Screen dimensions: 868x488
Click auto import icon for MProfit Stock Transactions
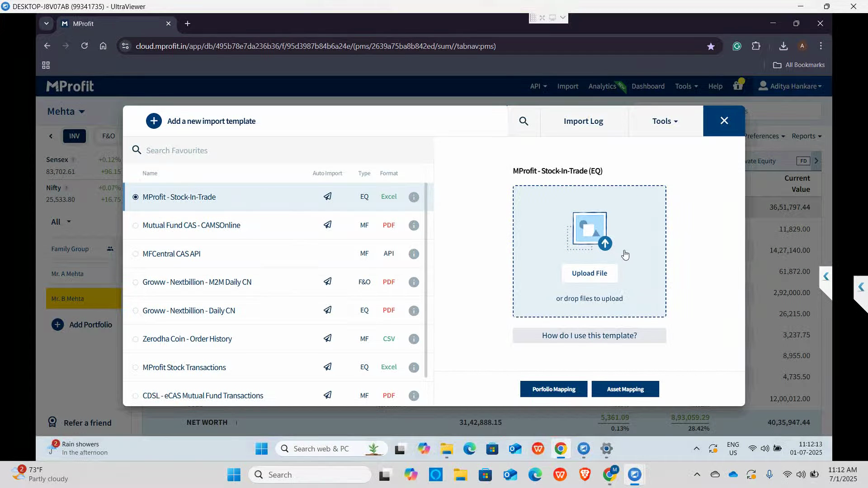pyautogui.click(x=327, y=367)
